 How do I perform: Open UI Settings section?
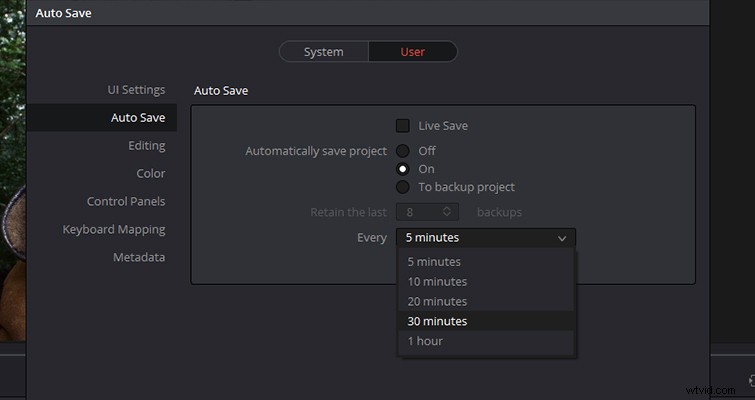136,90
